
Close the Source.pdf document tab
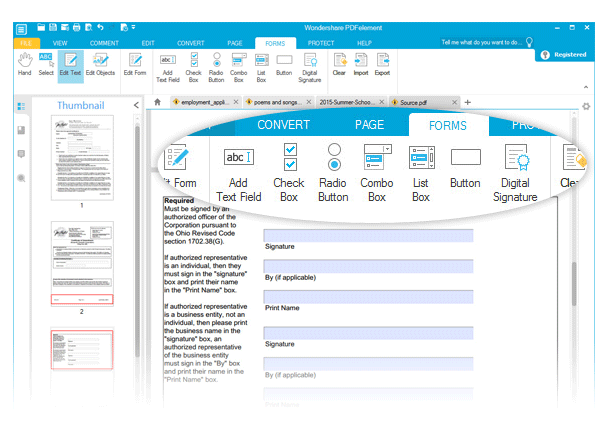454,102
